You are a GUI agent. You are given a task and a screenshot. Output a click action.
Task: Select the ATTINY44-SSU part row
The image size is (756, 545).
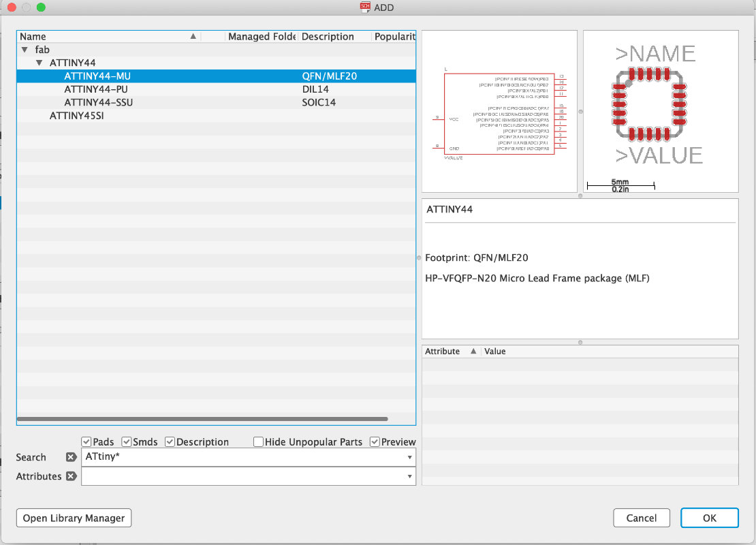[x=216, y=102]
